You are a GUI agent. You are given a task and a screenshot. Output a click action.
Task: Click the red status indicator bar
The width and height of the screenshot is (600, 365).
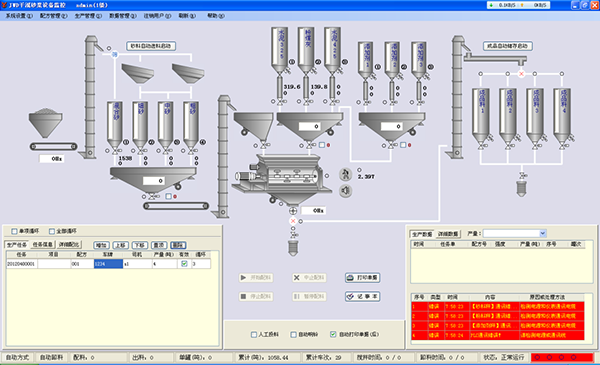[562, 357]
